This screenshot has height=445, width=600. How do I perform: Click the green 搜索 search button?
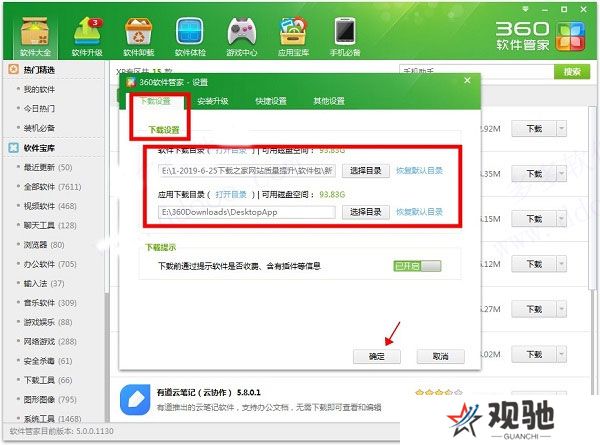572,72
